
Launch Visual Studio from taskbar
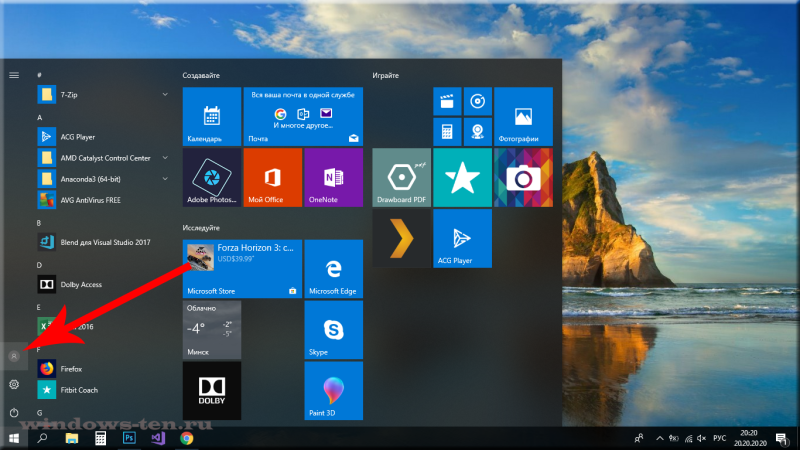158,438
